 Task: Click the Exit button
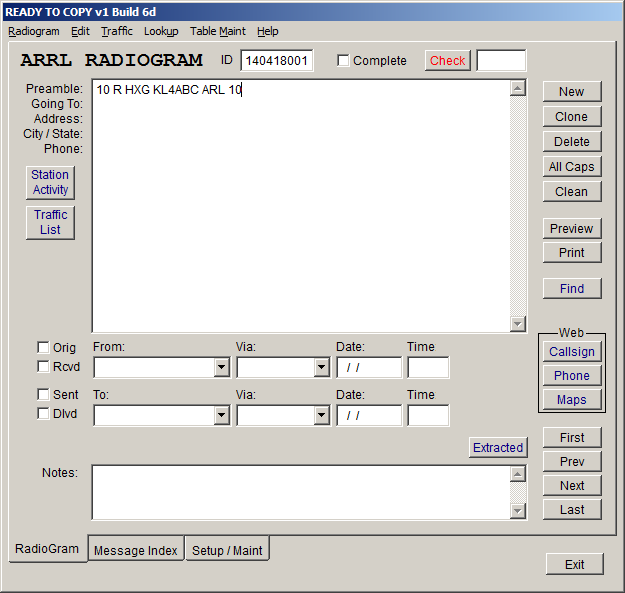point(574,564)
